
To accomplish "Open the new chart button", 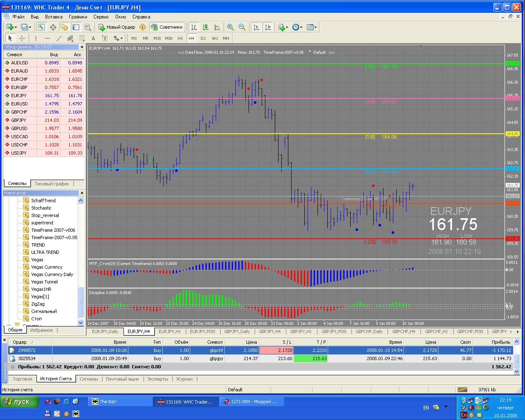I will 11,27.
